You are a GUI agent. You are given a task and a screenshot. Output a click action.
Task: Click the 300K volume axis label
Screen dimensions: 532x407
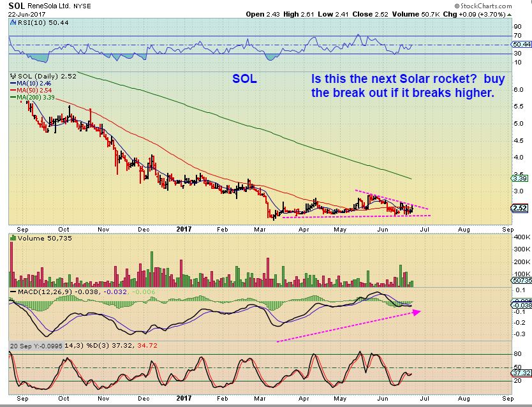point(522,249)
